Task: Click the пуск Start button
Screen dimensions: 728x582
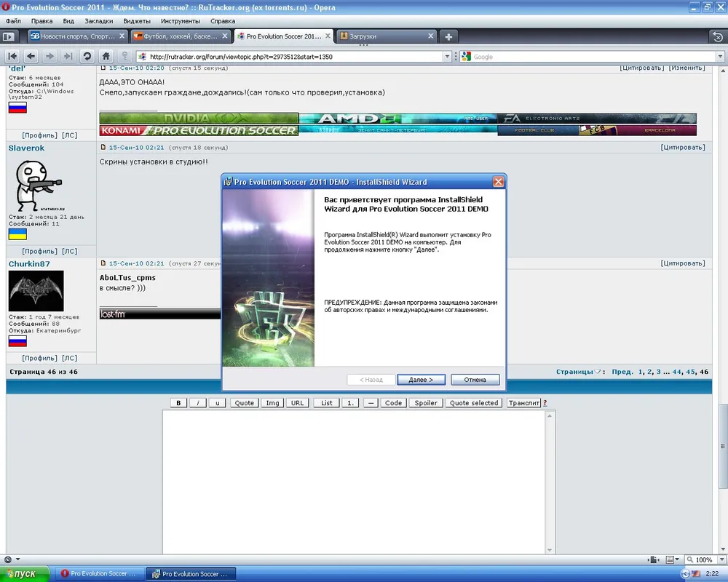Action: [x=25, y=574]
